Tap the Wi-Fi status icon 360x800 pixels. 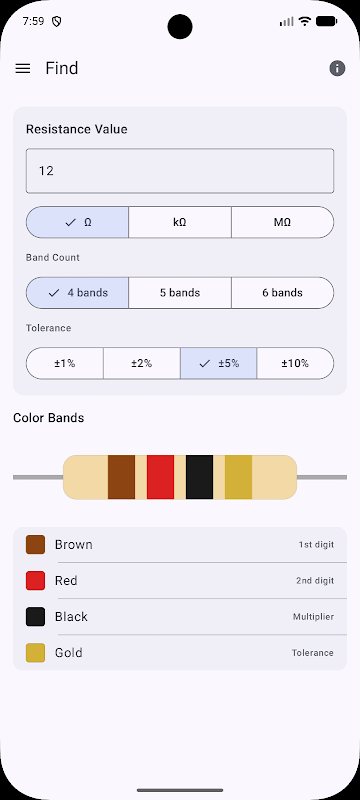pyautogui.click(x=305, y=21)
